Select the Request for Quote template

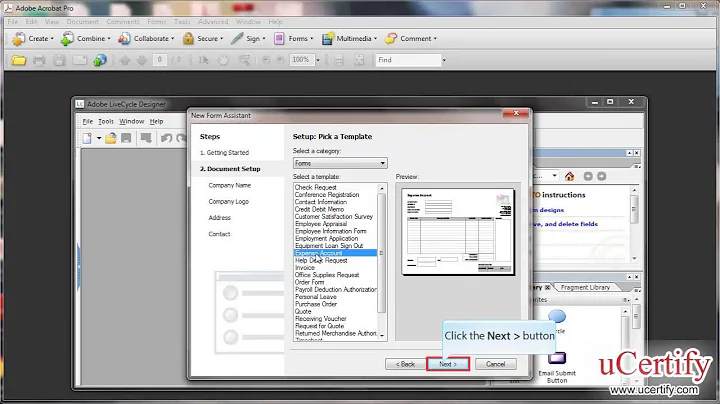[319, 326]
